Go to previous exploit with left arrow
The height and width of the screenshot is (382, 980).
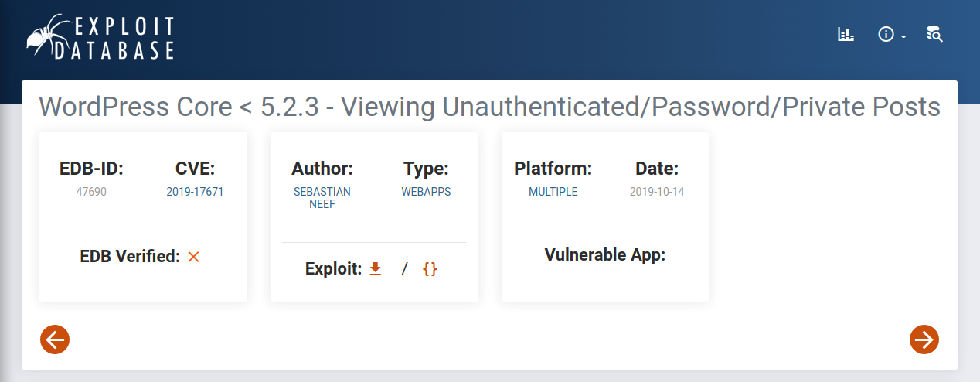click(x=55, y=339)
